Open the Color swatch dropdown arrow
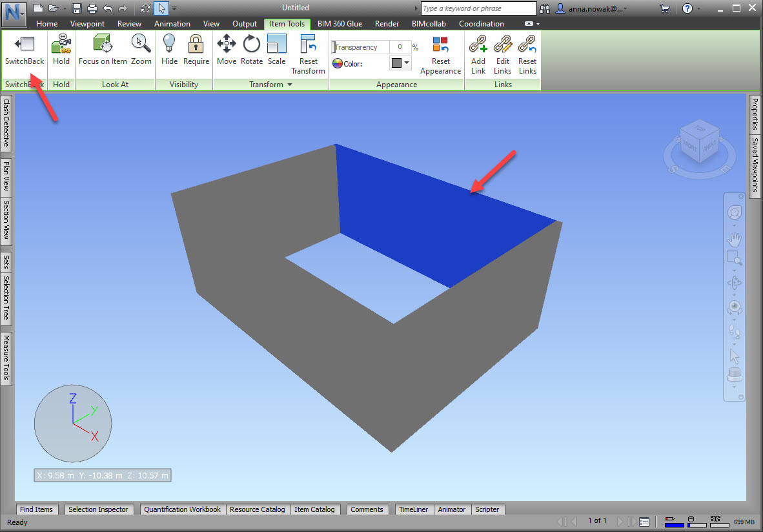Viewport: 763px width, 532px height. pyautogui.click(x=407, y=63)
